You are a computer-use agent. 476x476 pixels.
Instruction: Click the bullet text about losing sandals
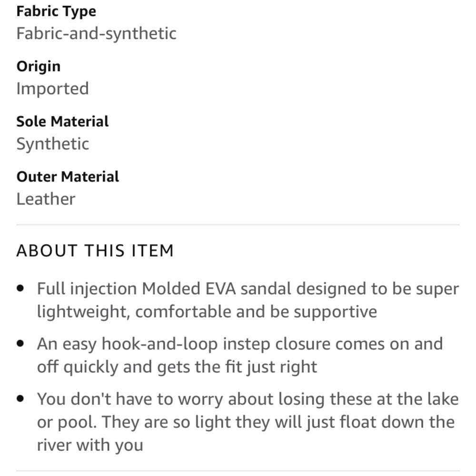tap(248, 399)
